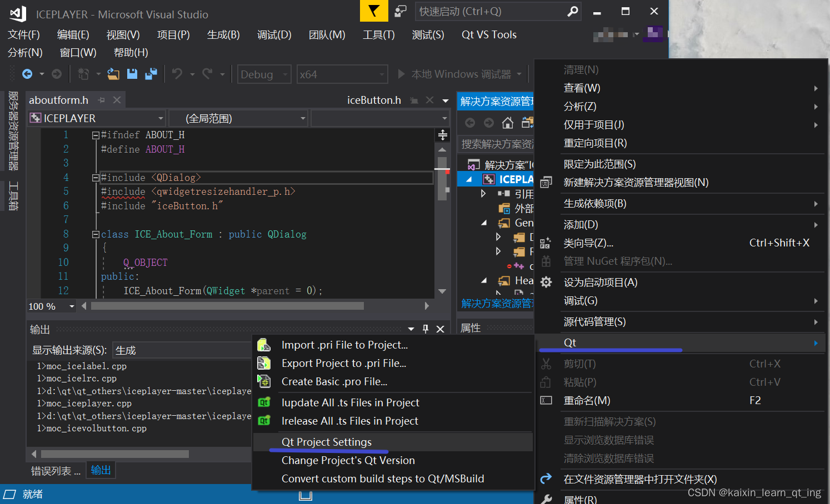Click the Navigate Backward arrow icon
Image resolution: width=830 pixels, height=504 pixels.
coord(27,73)
